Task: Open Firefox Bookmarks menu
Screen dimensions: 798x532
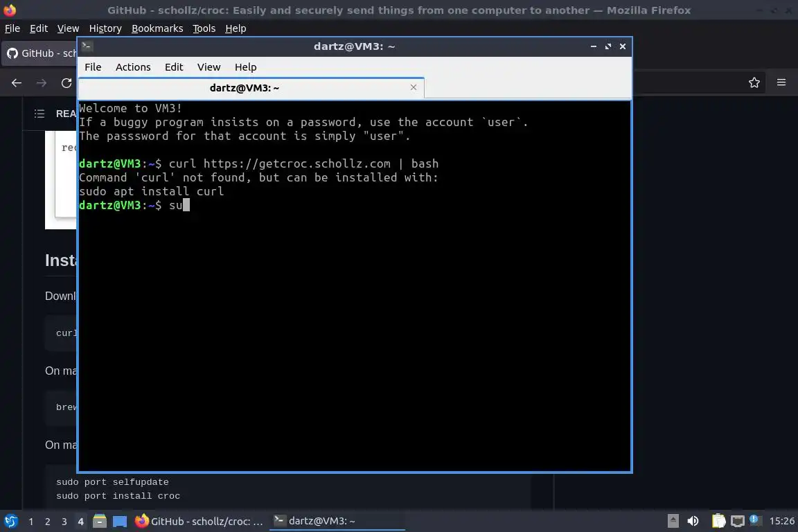Action: pyautogui.click(x=157, y=28)
